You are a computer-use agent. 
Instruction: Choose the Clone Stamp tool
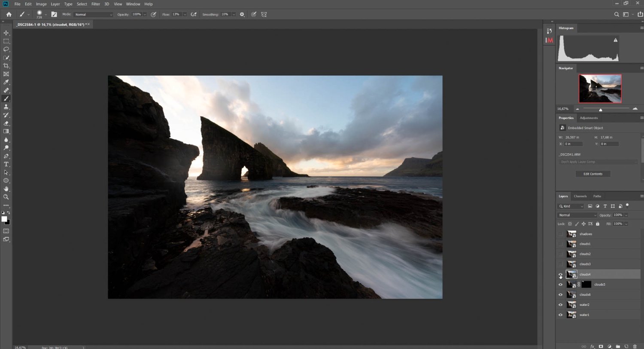6,107
